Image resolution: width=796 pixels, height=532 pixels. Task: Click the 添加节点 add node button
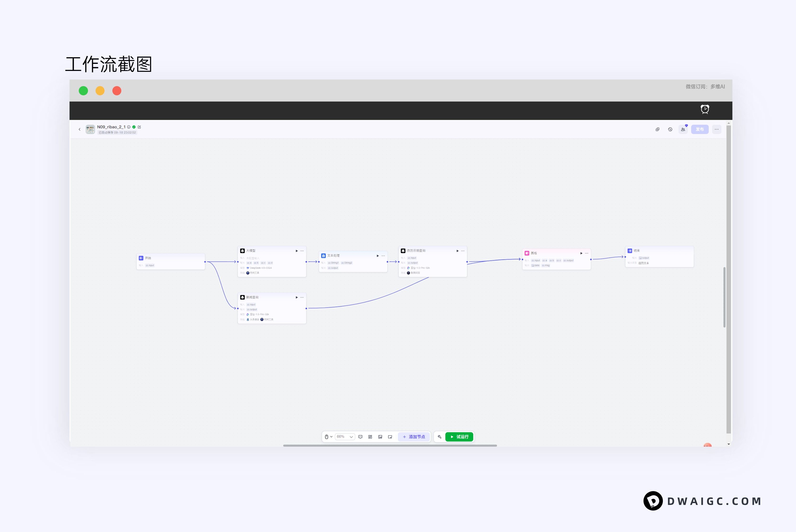pos(414,437)
